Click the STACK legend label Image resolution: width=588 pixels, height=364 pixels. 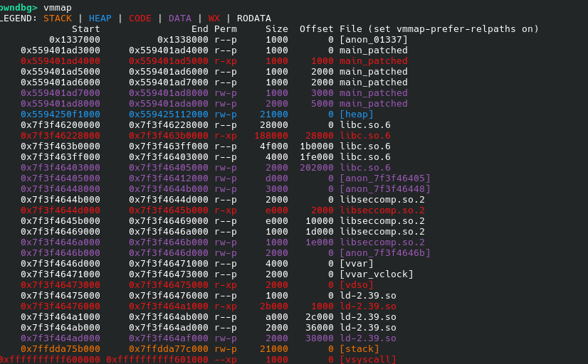pyautogui.click(x=58, y=18)
